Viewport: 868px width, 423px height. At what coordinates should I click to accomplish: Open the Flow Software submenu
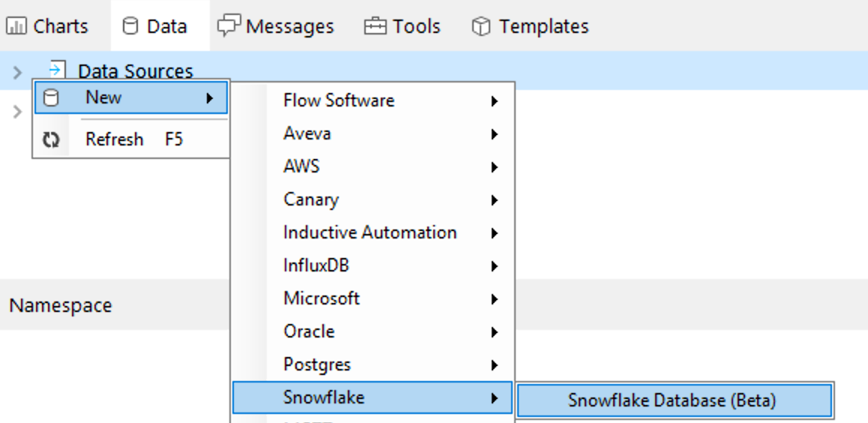(x=373, y=100)
